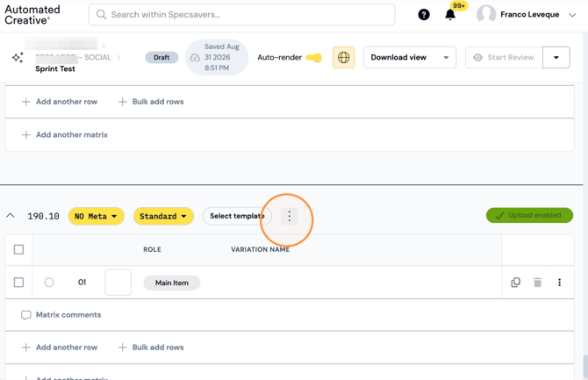This screenshot has height=380, width=588.
Task: Click Select template button
Action: click(x=237, y=216)
